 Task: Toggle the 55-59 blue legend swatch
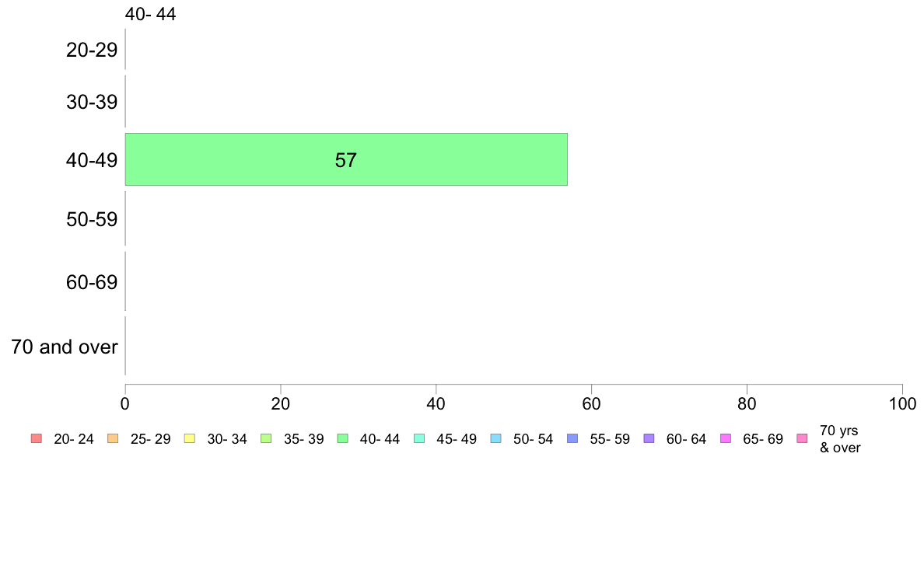pos(572,438)
